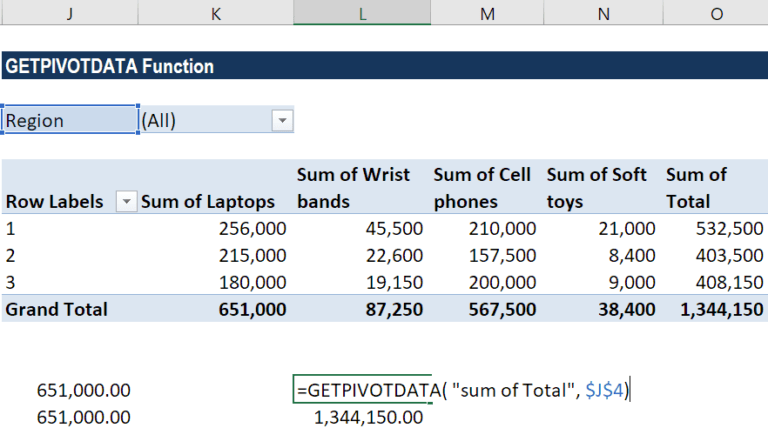Click Grand Total row label

click(57, 309)
